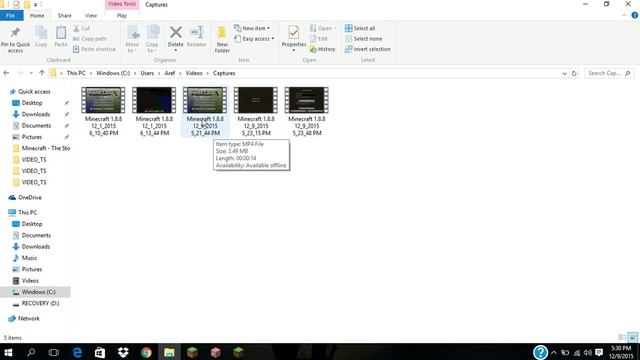Select Network in navigation pane

pyautogui.click(x=29, y=318)
